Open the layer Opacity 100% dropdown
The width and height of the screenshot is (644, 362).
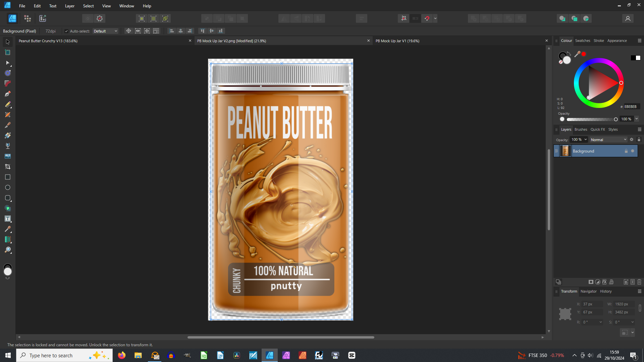pyautogui.click(x=586, y=139)
